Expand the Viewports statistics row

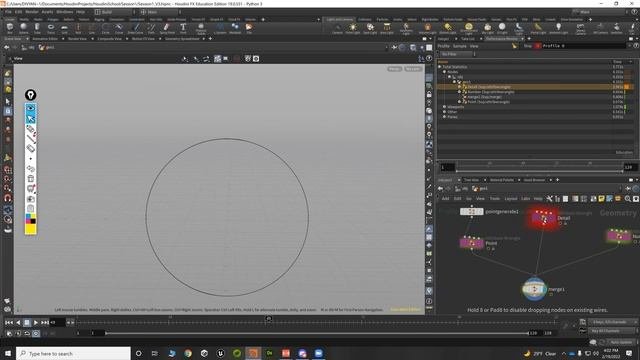click(x=444, y=107)
